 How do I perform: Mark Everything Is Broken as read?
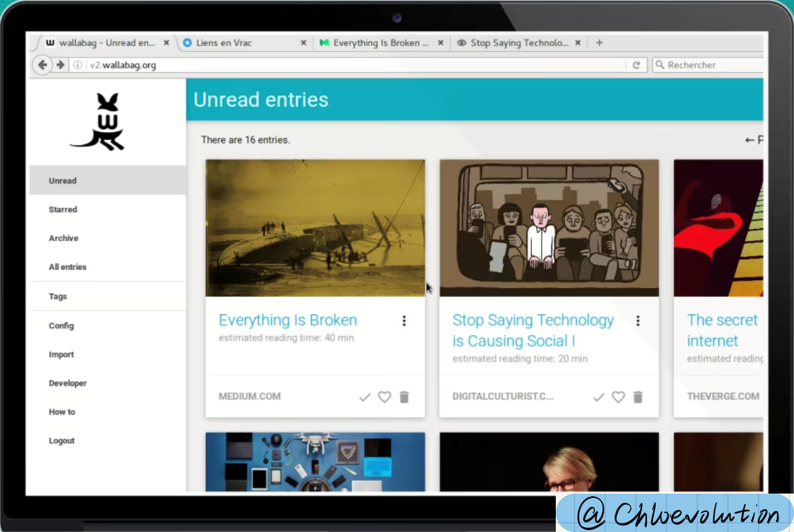click(x=365, y=397)
